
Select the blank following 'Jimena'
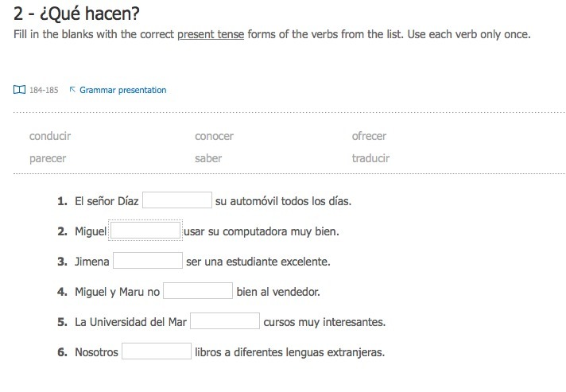click(x=148, y=261)
